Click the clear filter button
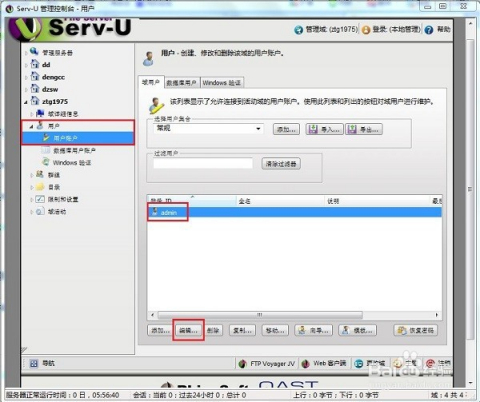 coord(281,164)
